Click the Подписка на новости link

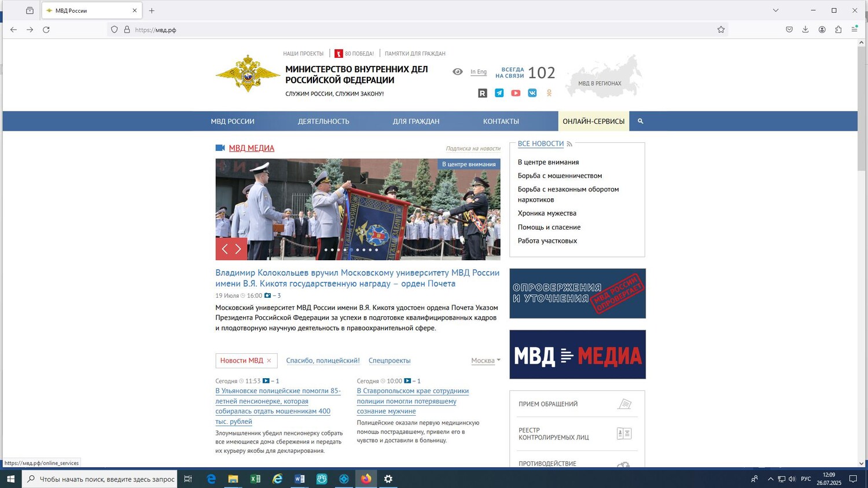(x=473, y=149)
